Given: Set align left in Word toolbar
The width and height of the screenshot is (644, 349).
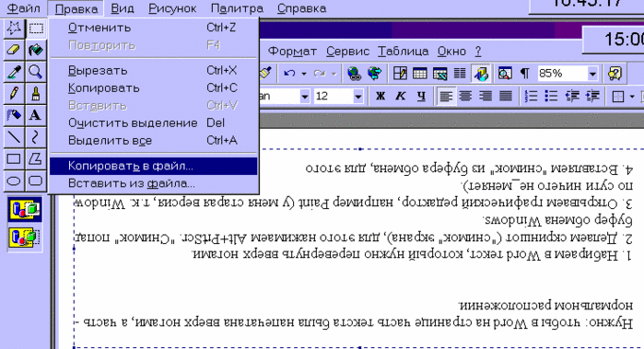Looking at the screenshot, I should [x=446, y=96].
